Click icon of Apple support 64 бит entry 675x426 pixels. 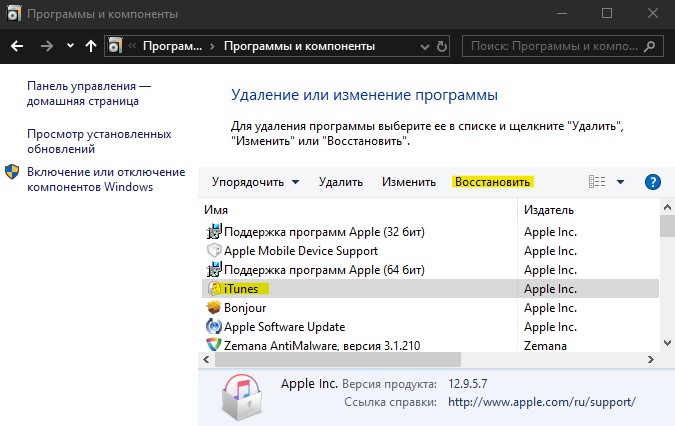tap(214, 270)
